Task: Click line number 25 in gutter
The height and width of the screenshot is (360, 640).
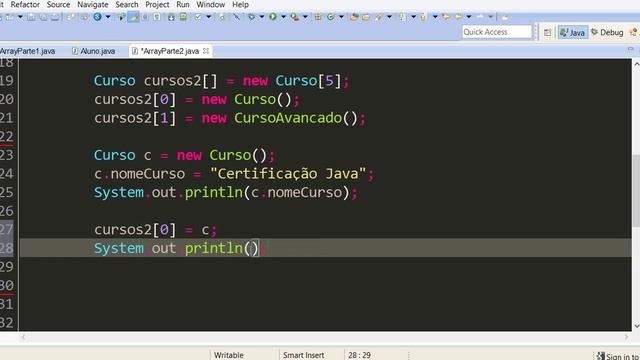Action: pyautogui.click(x=7, y=192)
